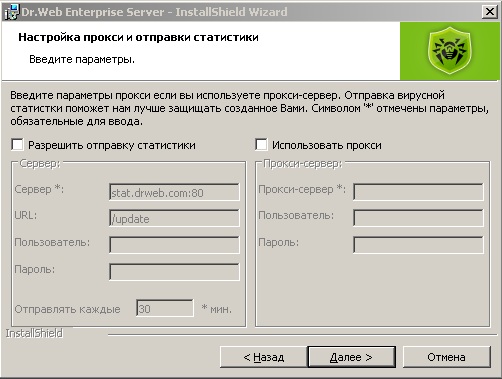Click the Dr.Web spider shield logo
Screen dimensions: 502x379
tap(450, 51)
